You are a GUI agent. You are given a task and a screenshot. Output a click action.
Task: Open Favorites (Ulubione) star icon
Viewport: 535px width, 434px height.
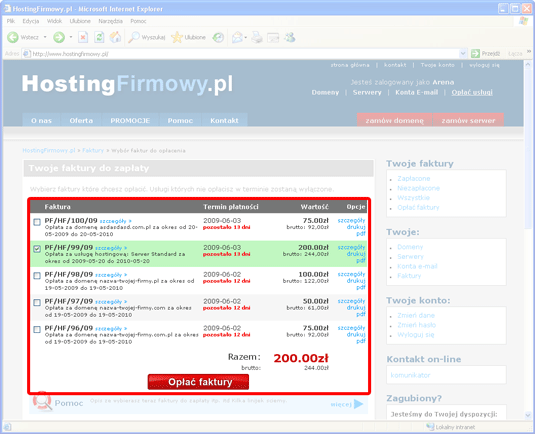click(177, 37)
